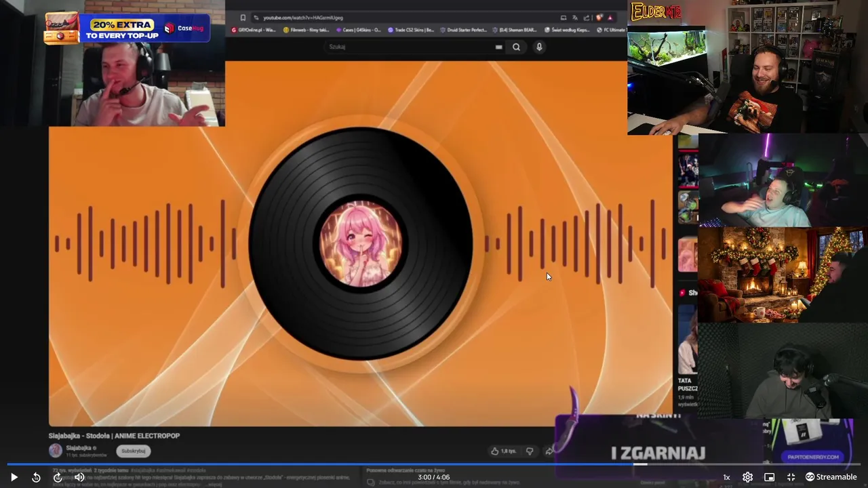Viewport: 868px width, 488px height.
Task: Open the CaseHug 20% EXTRA banner
Action: 127,28
